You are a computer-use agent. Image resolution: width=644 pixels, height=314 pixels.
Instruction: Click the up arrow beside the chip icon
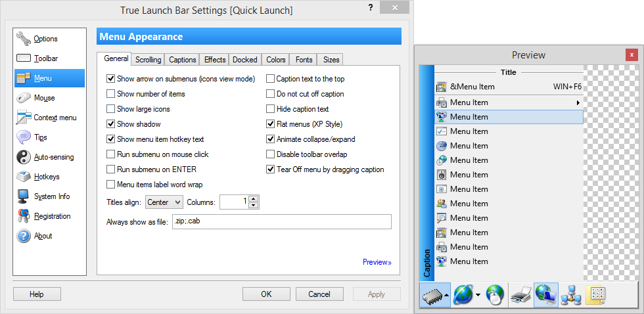(x=446, y=295)
